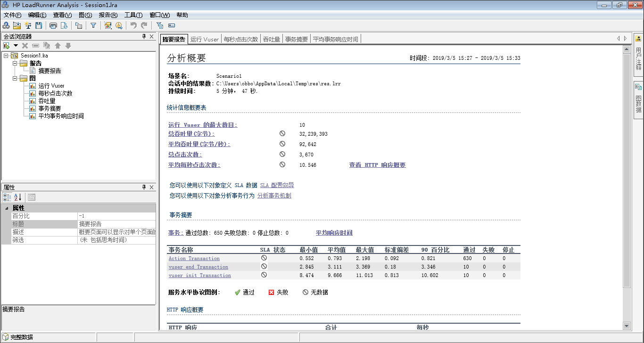This screenshot has width=644, height=343.
Task: Open the SLA 配置向导 link
Action: (x=277, y=186)
